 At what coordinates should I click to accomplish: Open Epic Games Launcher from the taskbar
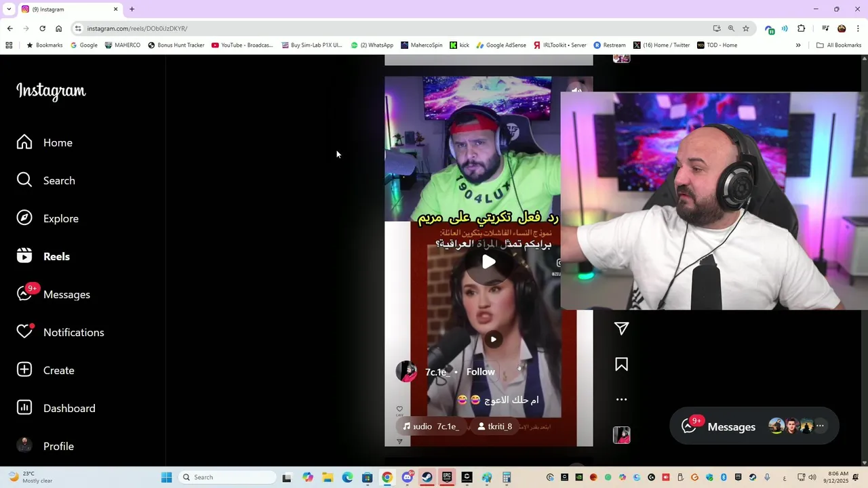[x=447, y=477]
